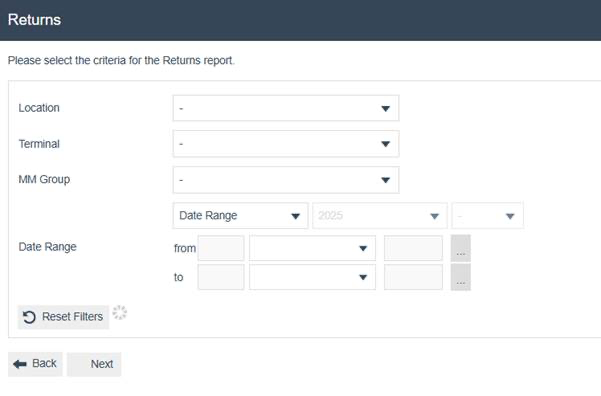601x396 pixels.
Task: Open the disabled 2025 year dropdown
Action: coord(379,215)
